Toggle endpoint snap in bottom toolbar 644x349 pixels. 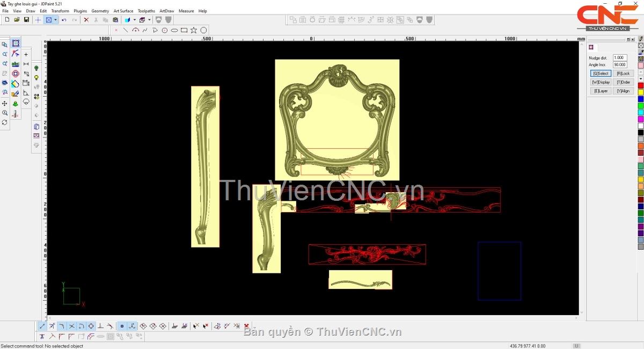pyautogui.click(x=42, y=326)
